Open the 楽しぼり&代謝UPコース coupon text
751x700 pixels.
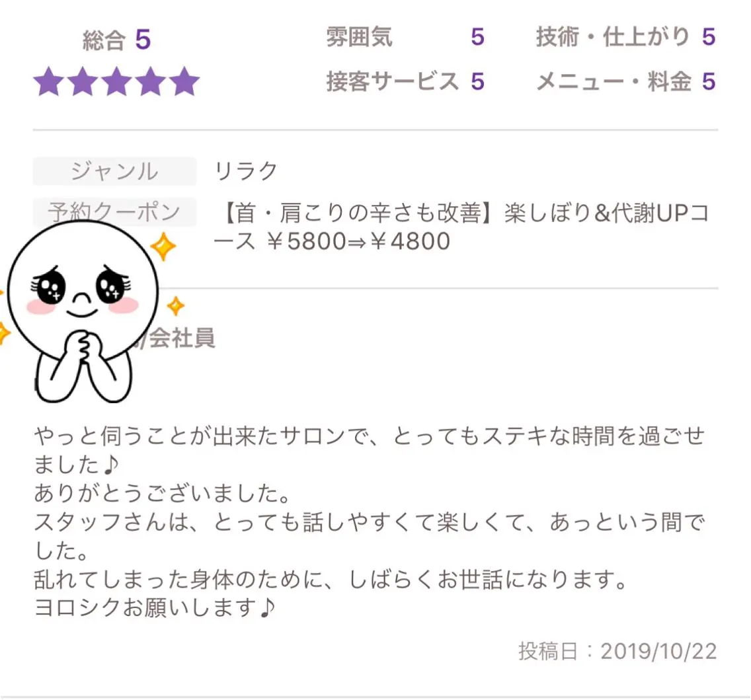461,227
